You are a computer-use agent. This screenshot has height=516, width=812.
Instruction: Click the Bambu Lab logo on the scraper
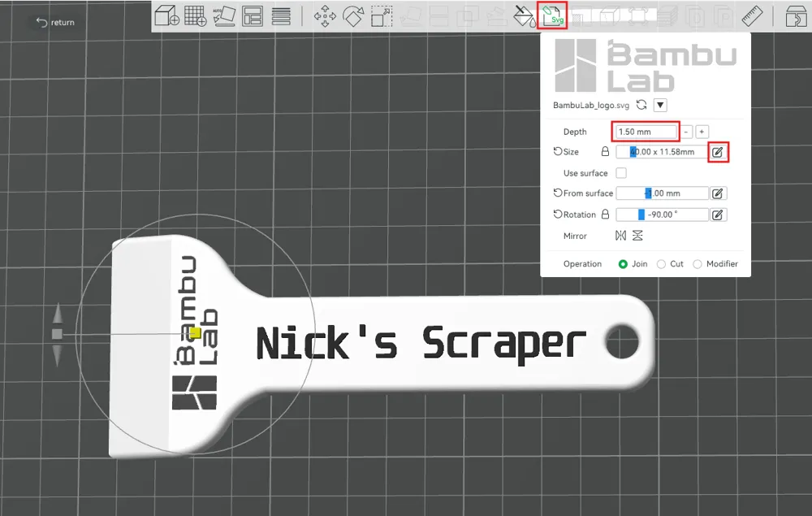click(x=195, y=332)
